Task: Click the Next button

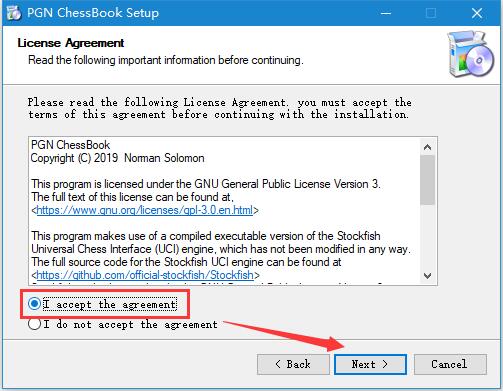Action: [370, 364]
